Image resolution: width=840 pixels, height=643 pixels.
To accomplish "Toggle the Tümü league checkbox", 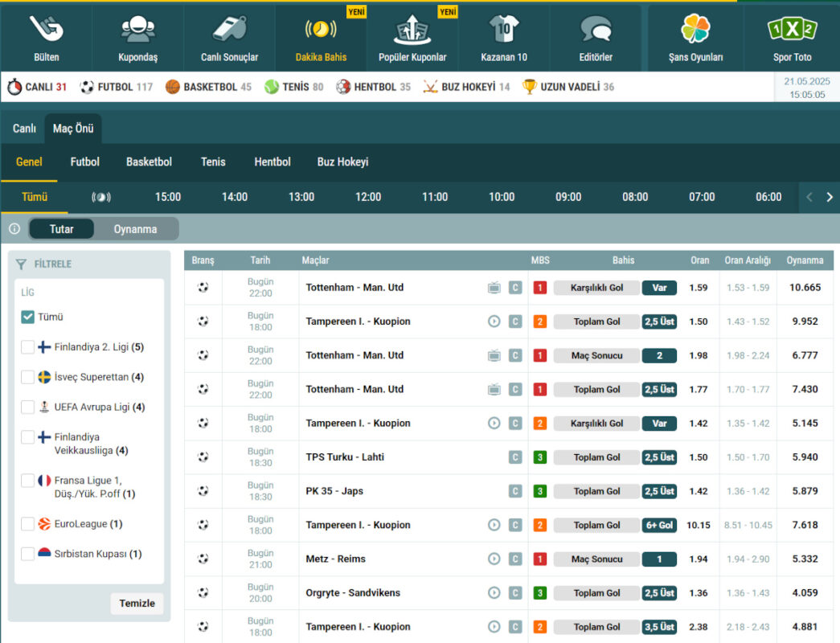I will tap(27, 317).
